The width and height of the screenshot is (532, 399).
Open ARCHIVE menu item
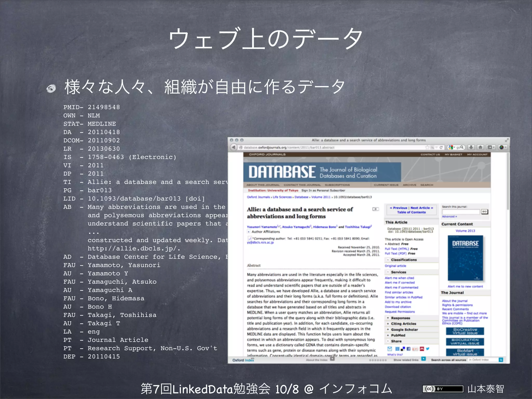coord(409,185)
